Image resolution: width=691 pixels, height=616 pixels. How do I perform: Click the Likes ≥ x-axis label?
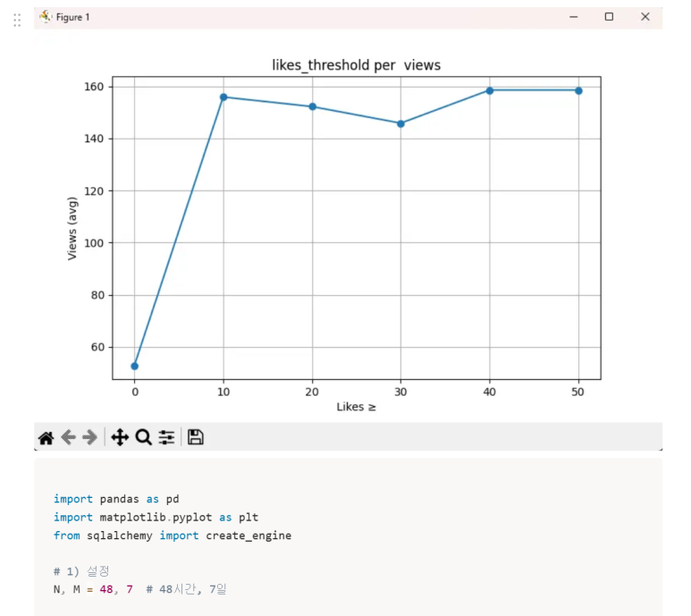coord(356,407)
